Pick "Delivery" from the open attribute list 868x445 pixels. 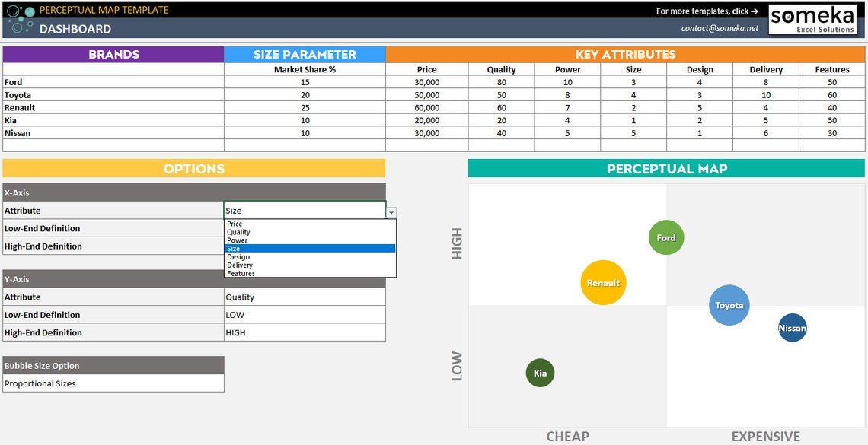(x=239, y=265)
